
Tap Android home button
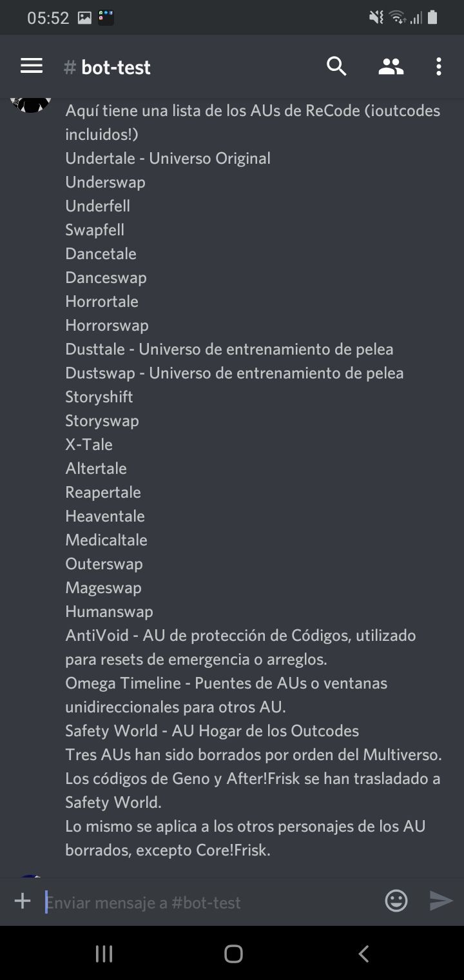(x=233, y=954)
